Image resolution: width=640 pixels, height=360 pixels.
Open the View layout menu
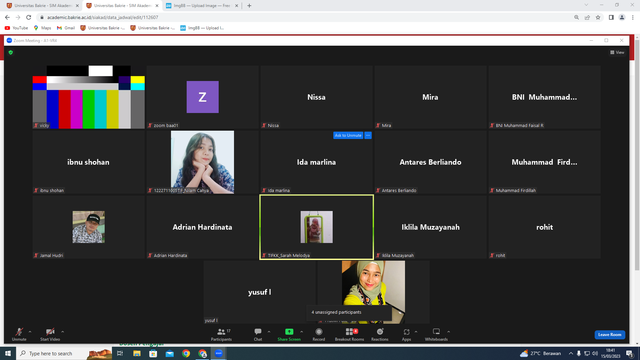pos(617,52)
